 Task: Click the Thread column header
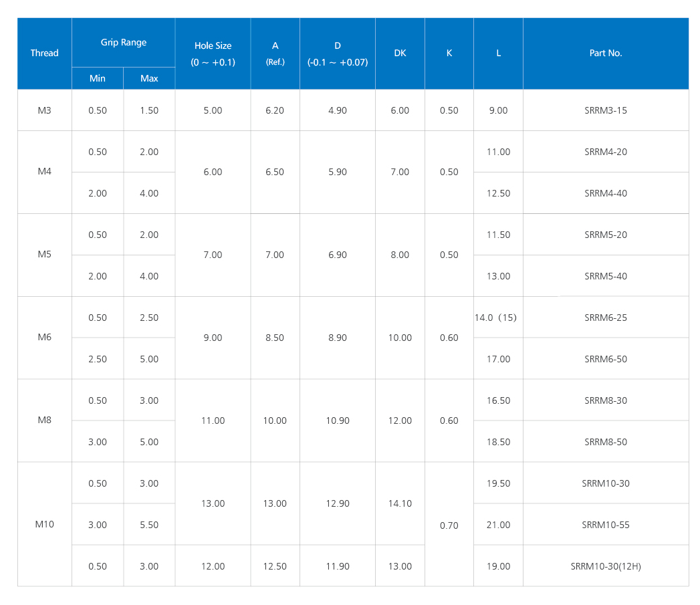[x=44, y=53]
